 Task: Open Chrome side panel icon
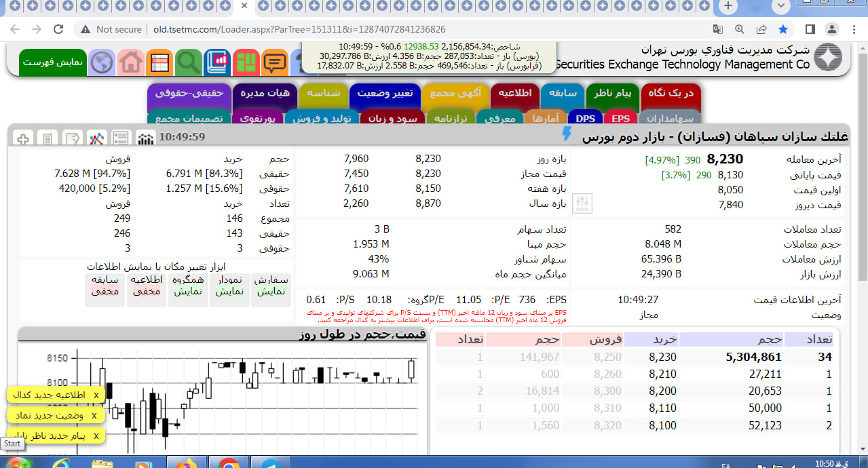click(810, 29)
